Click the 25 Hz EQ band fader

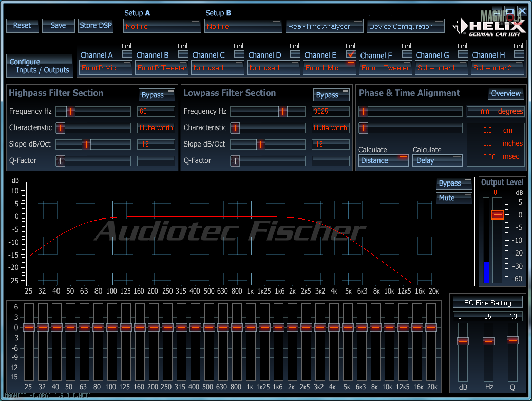[x=29, y=327]
